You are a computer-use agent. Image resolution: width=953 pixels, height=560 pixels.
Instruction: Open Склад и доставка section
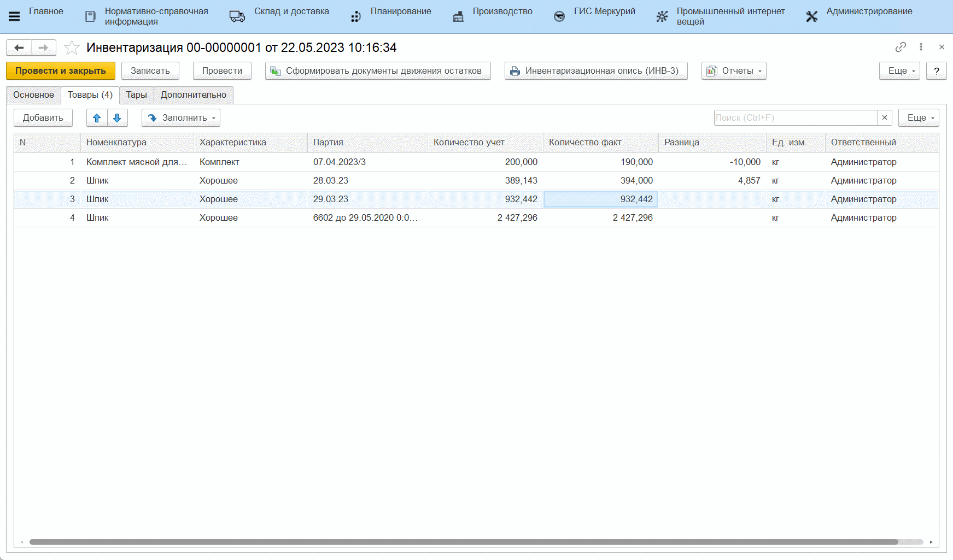click(x=291, y=11)
